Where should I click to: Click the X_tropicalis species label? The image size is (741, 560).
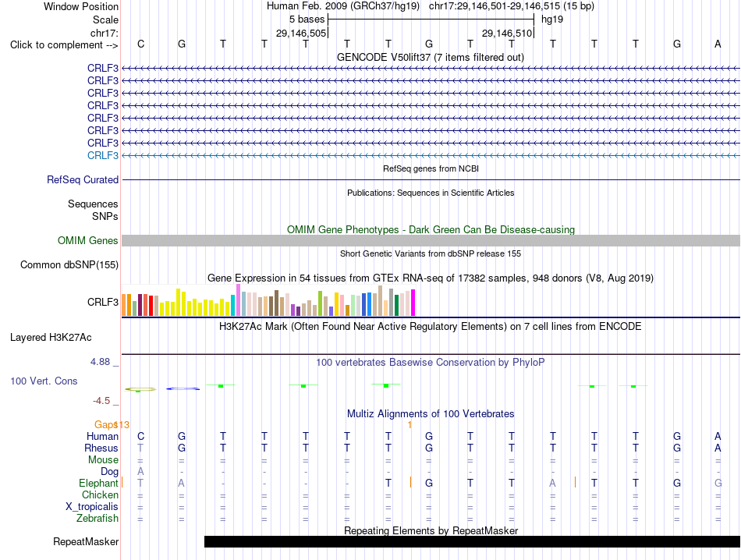(92, 507)
